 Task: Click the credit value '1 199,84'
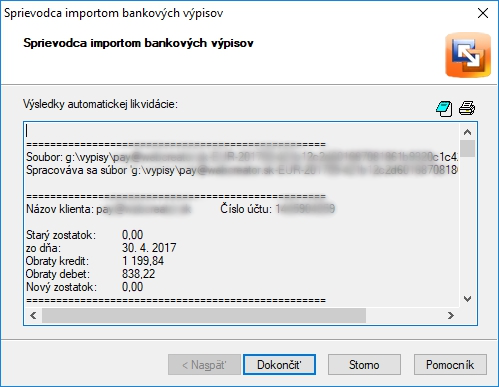pyautogui.click(x=143, y=261)
